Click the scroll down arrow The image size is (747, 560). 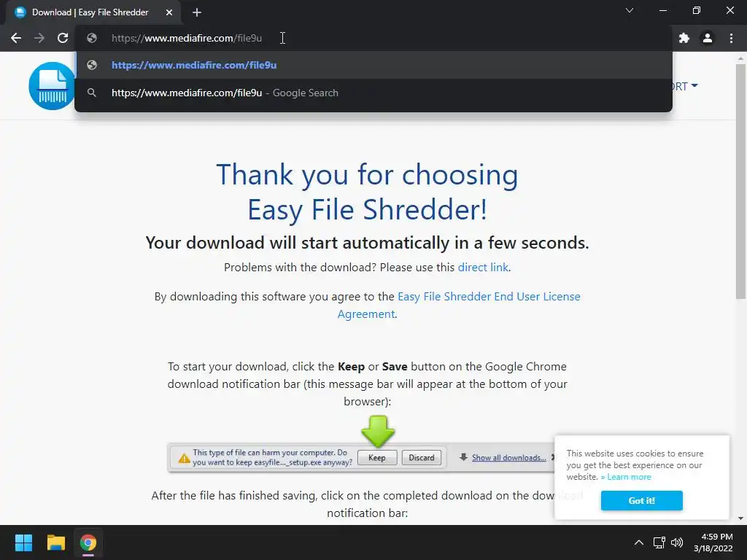[740, 518]
